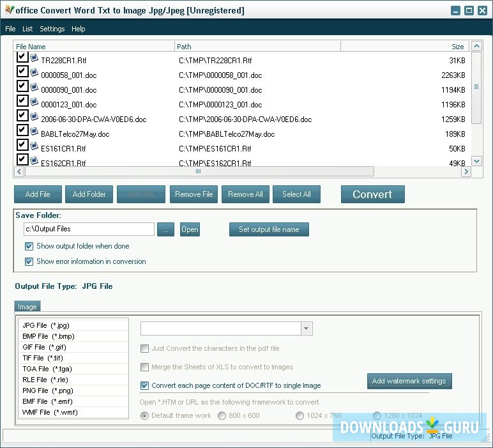
Task: Sort list by Size column header
Action: [x=405, y=47]
